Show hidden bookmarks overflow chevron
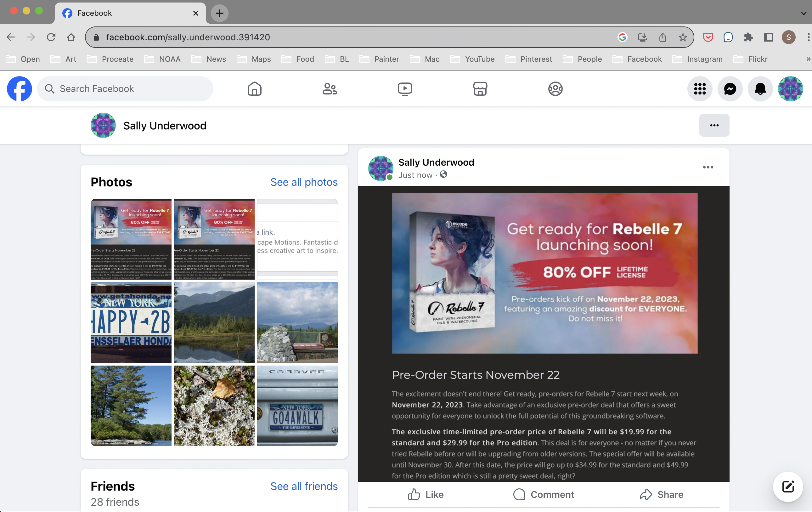The width and height of the screenshot is (812, 512). coord(808,59)
